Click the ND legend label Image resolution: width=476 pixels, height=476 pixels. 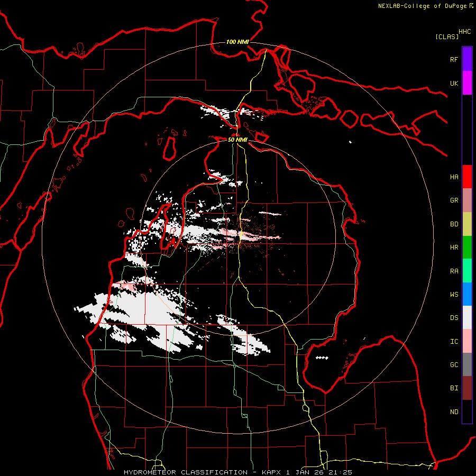coord(454,412)
